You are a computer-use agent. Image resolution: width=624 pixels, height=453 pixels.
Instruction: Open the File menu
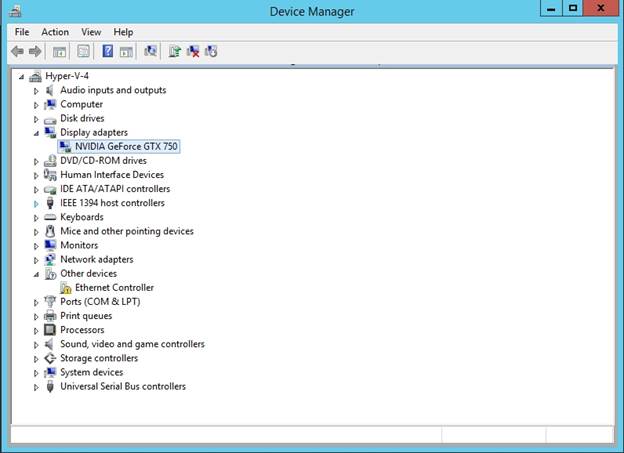[x=22, y=32]
